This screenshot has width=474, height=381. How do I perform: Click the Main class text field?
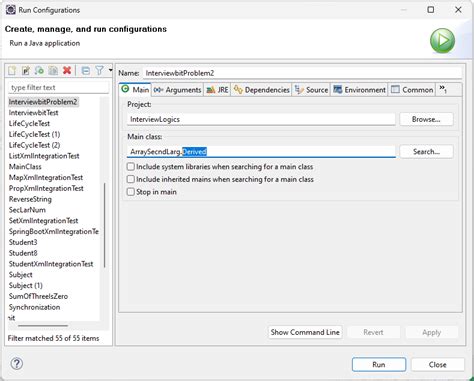261,152
